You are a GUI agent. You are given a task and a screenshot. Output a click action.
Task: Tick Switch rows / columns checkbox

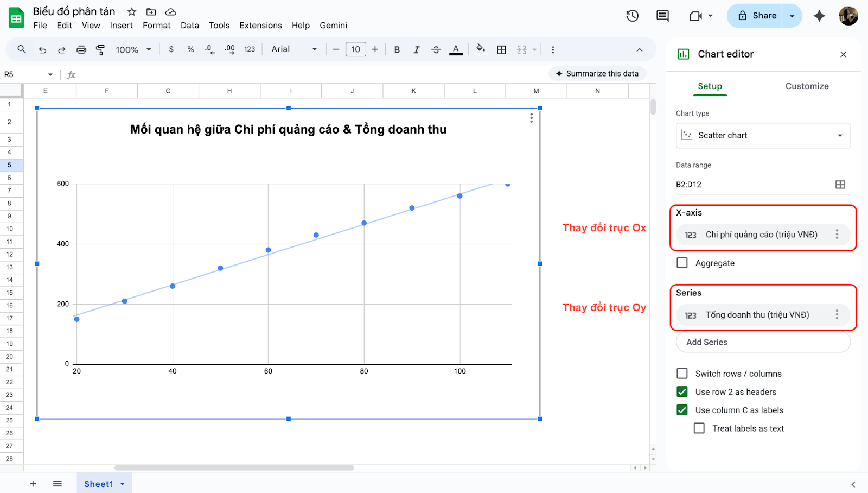pyautogui.click(x=682, y=374)
